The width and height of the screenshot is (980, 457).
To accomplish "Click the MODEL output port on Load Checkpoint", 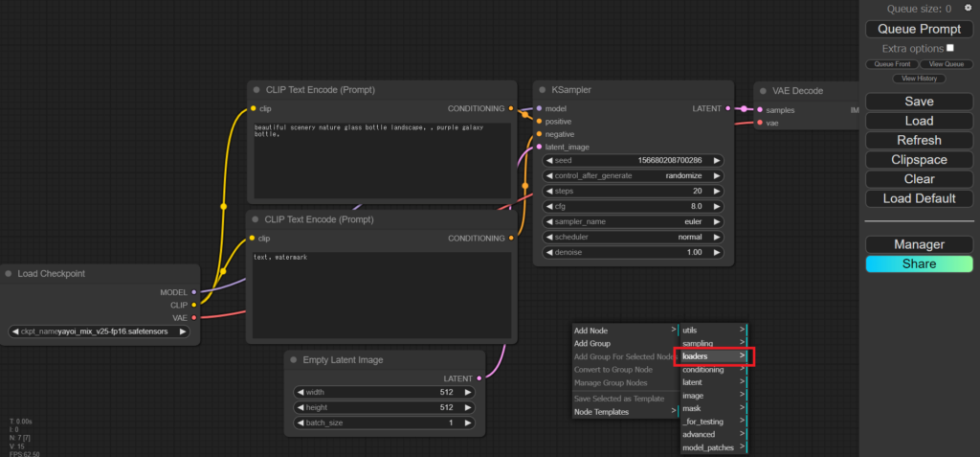I will (x=194, y=291).
